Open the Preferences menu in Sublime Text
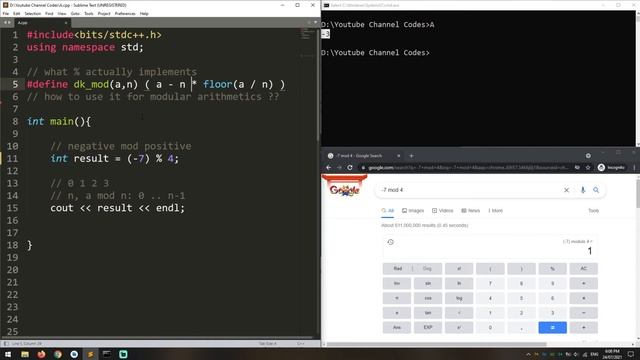The width and height of the screenshot is (640, 360). click(125, 13)
